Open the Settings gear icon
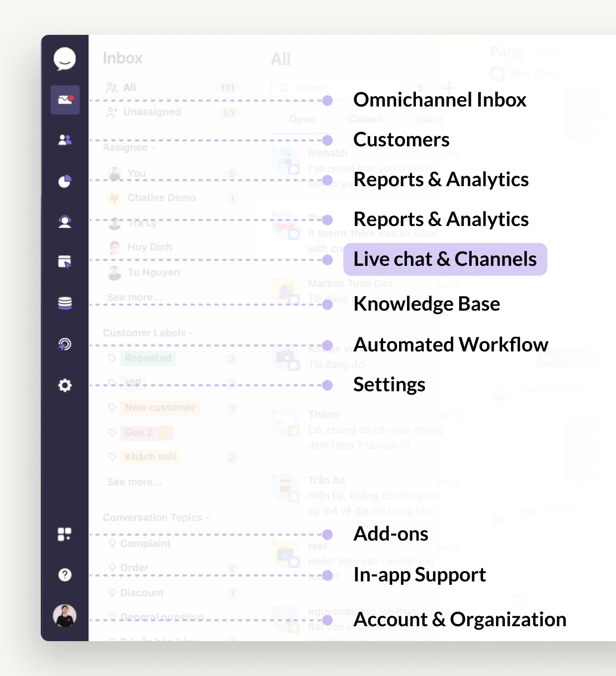The height and width of the screenshot is (676, 616). click(65, 385)
